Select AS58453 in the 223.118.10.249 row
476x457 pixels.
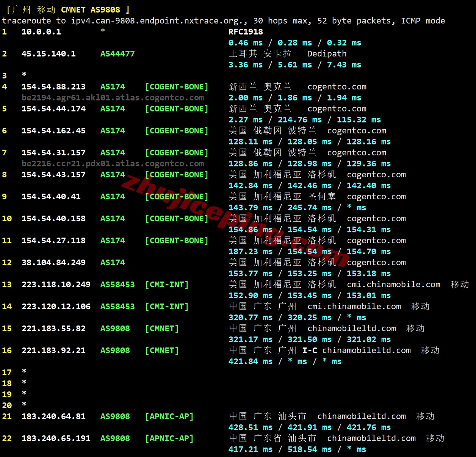click(117, 285)
